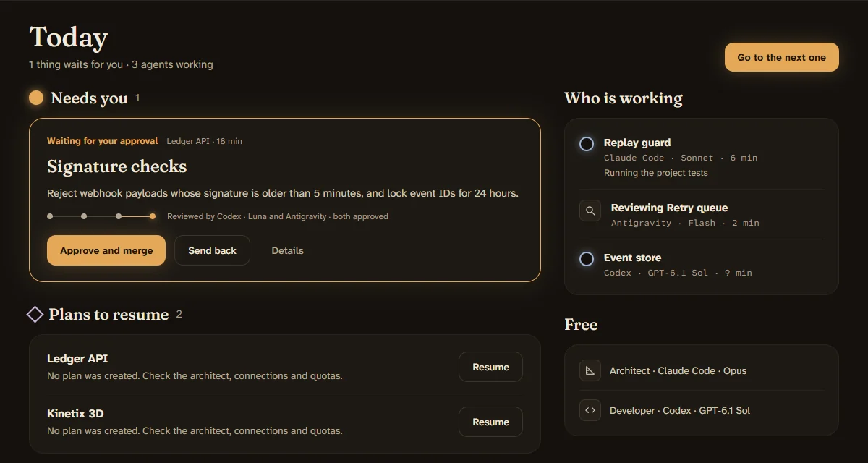The image size is (868, 463).
Task: Select the Architect set-square icon
Action: pos(590,370)
